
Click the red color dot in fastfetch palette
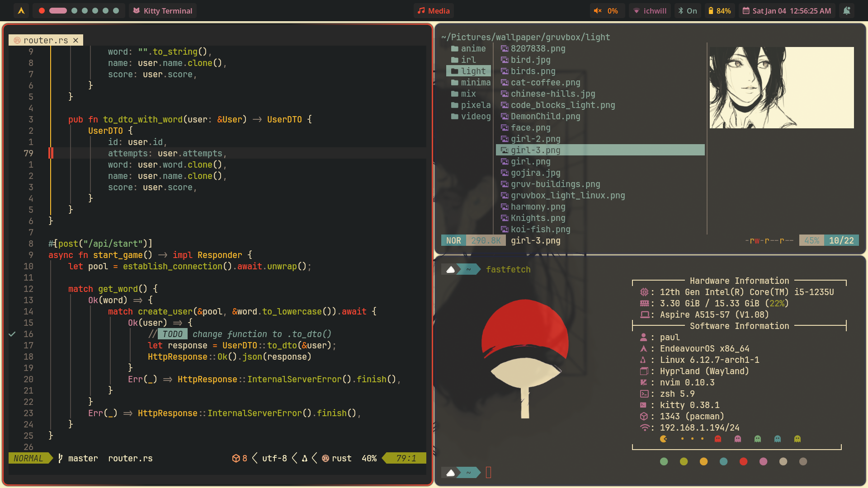coord(743,461)
